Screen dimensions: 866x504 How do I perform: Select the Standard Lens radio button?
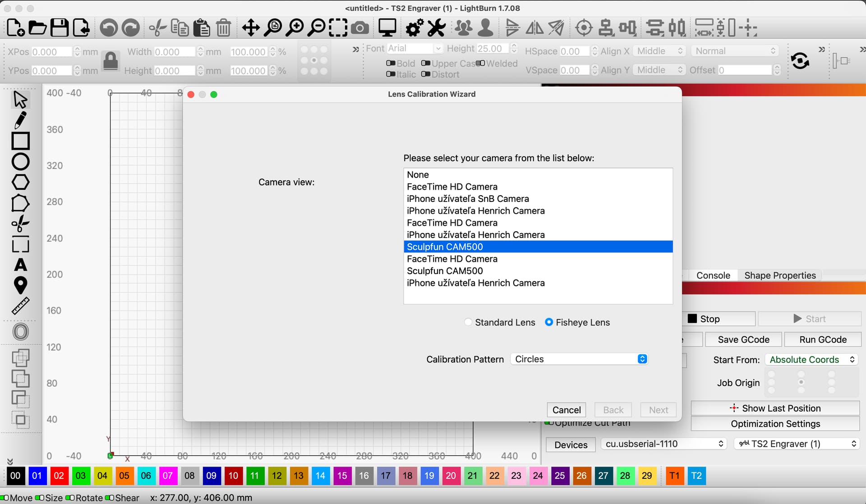point(468,322)
